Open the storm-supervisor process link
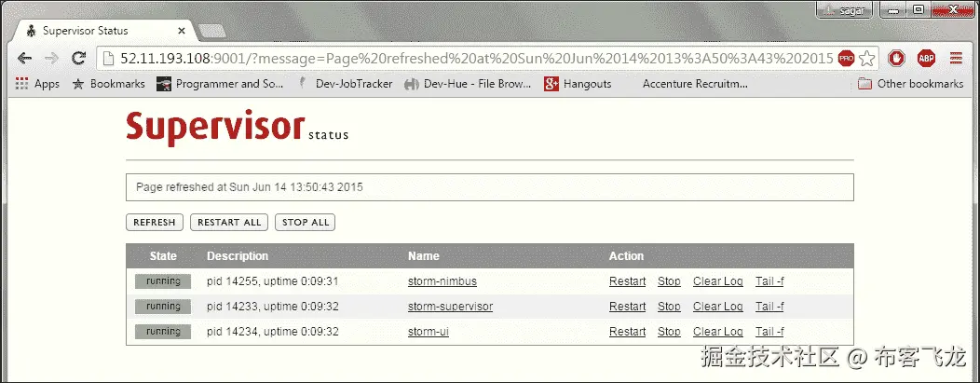The width and height of the screenshot is (980, 383). click(x=451, y=307)
